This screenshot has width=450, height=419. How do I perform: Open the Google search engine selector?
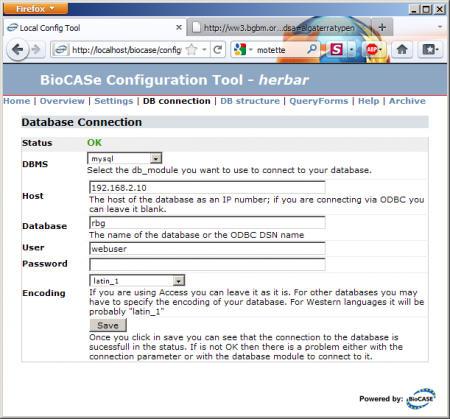pyautogui.click(x=243, y=50)
